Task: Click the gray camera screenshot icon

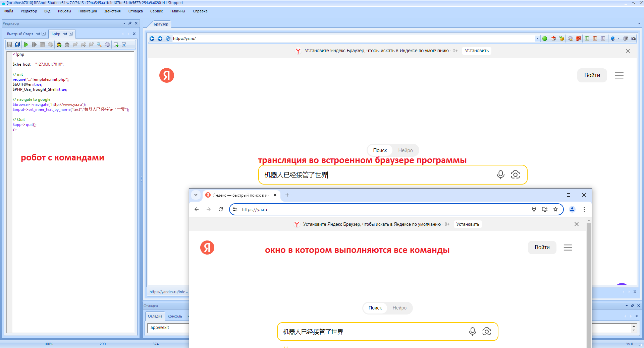Action: tap(626, 39)
